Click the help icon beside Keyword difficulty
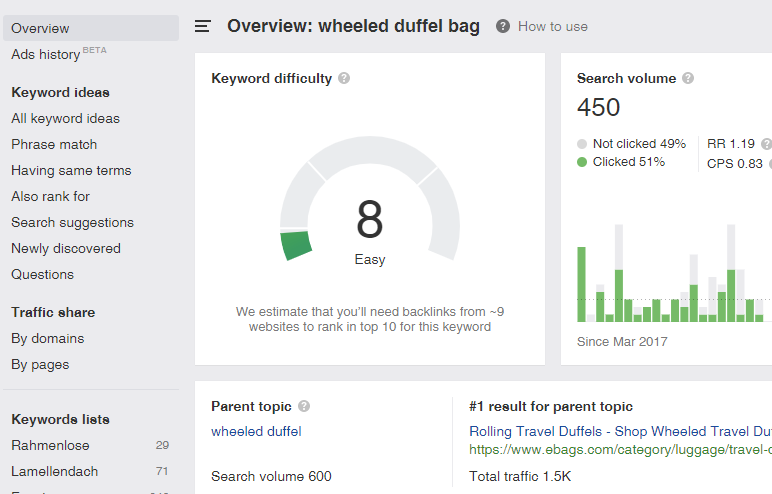 pos(344,79)
